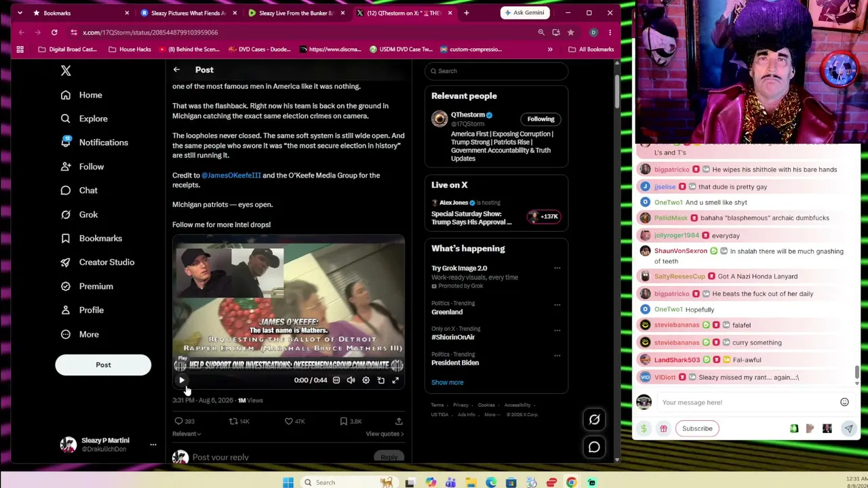Open more options for #ShiorinOnAir trend
868x488 pixels.
click(557, 330)
